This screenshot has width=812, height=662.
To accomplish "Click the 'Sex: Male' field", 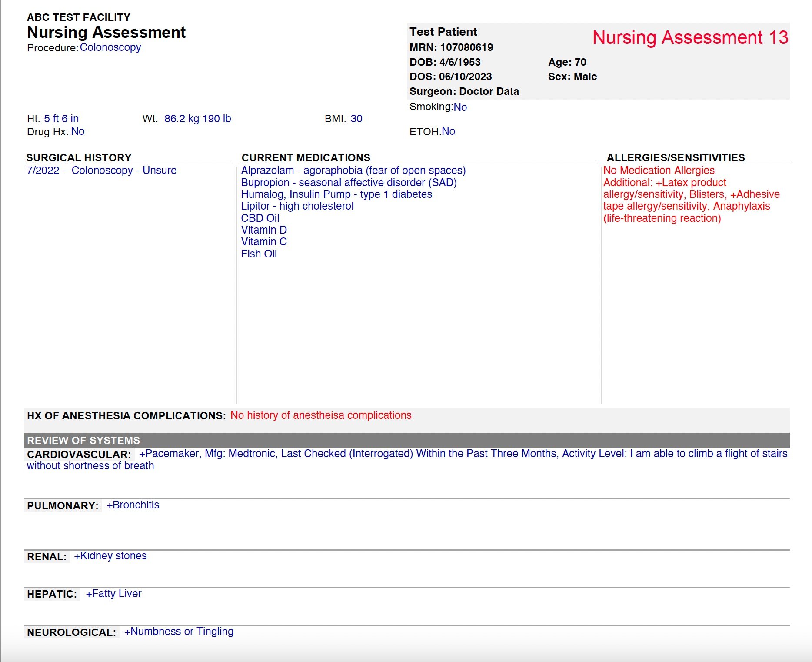I will (x=572, y=77).
